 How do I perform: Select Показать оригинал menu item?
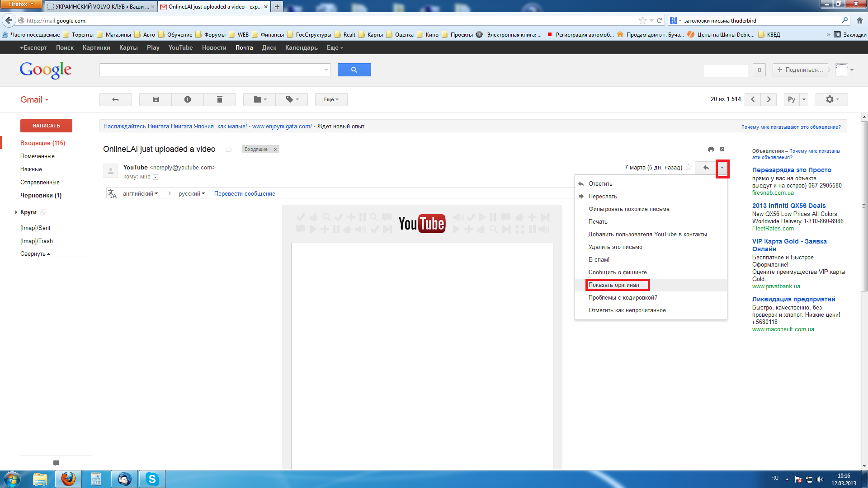(x=613, y=285)
